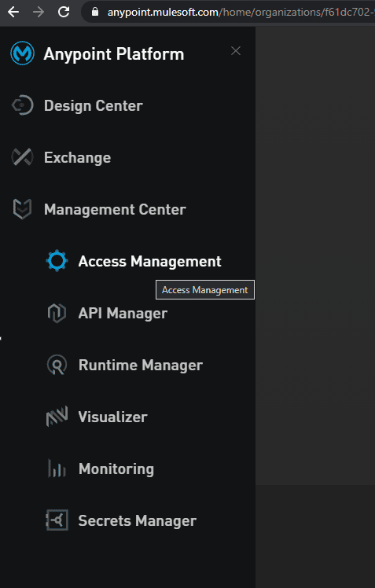Click the Runtime Manager icon

(x=57, y=365)
